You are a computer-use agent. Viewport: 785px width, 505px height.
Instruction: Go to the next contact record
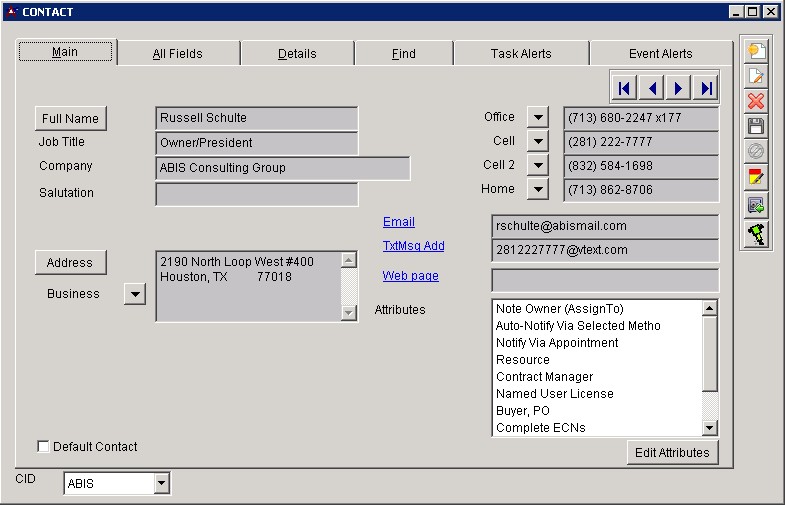679,89
